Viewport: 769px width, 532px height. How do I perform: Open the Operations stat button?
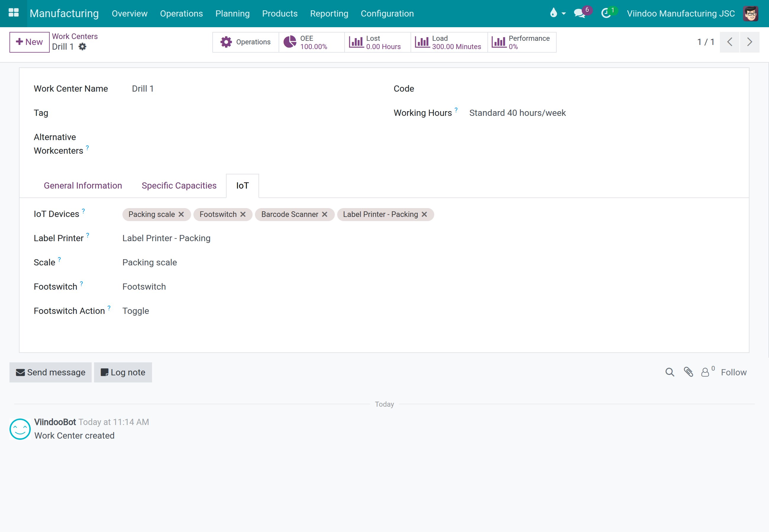[245, 42]
